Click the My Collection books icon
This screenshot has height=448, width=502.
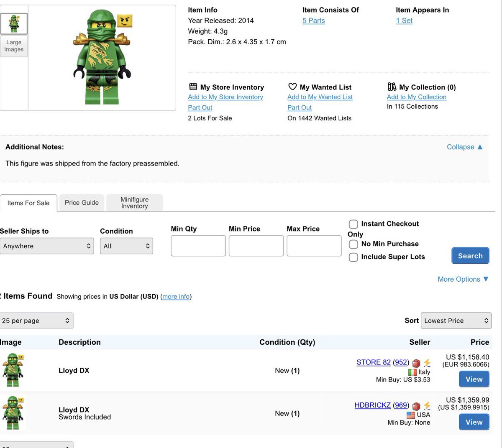pos(392,87)
